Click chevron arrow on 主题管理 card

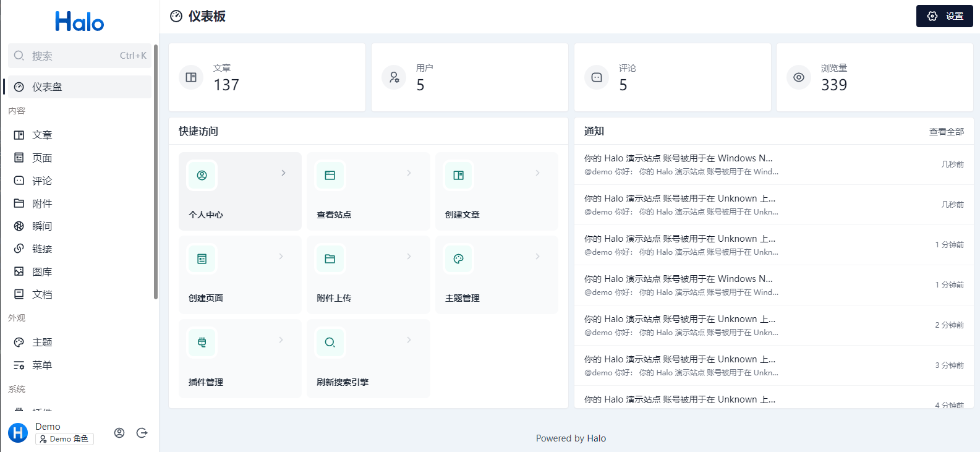(537, 257)
